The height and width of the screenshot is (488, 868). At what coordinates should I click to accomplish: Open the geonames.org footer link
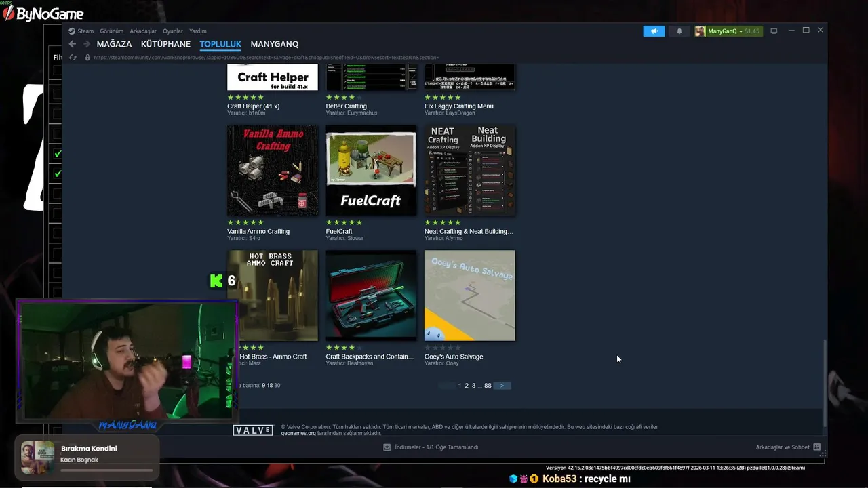click(x=298, y=433)
